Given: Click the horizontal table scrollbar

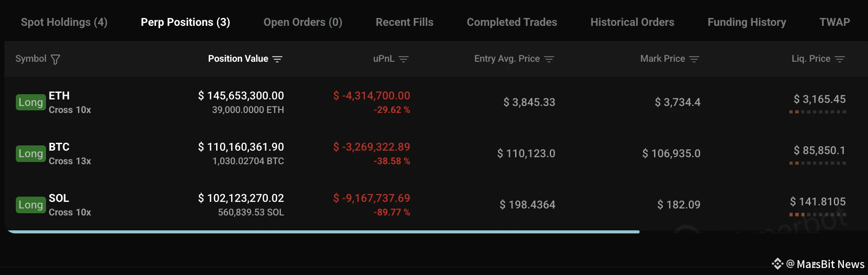Looking at the screenshot, I should [324, 232].
